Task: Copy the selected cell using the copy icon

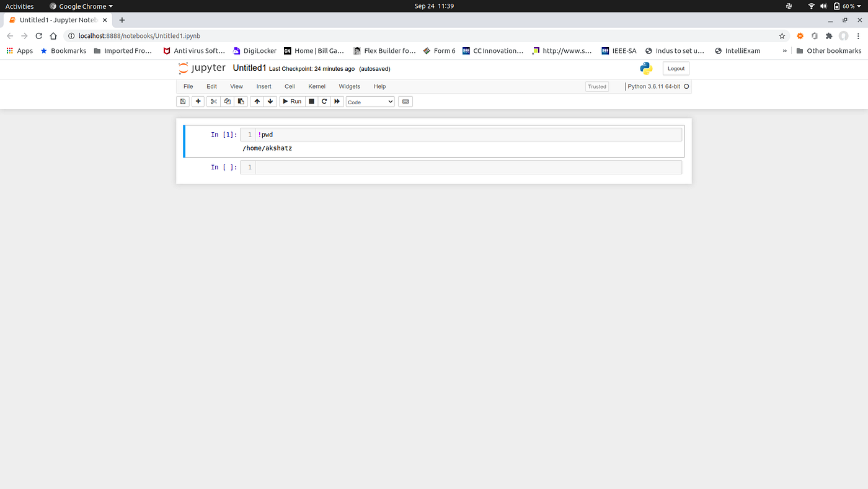Action: point(227,101)
